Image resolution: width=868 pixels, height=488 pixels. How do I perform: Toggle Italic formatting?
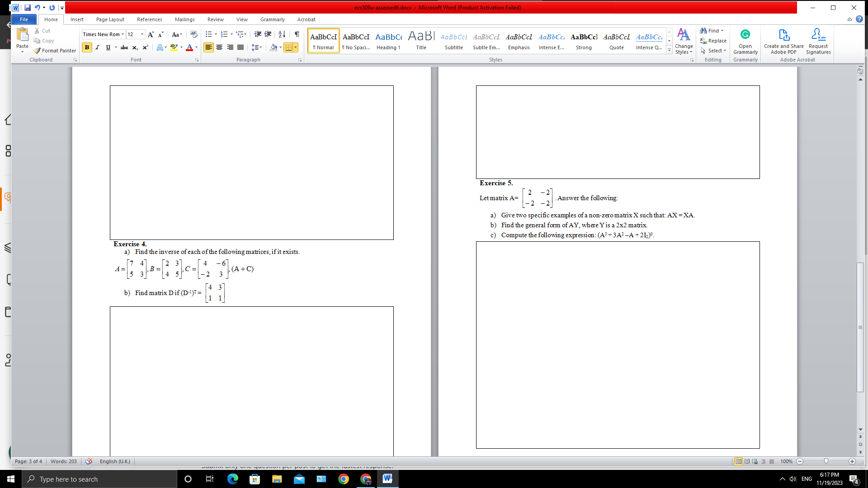tap(97, 47)
